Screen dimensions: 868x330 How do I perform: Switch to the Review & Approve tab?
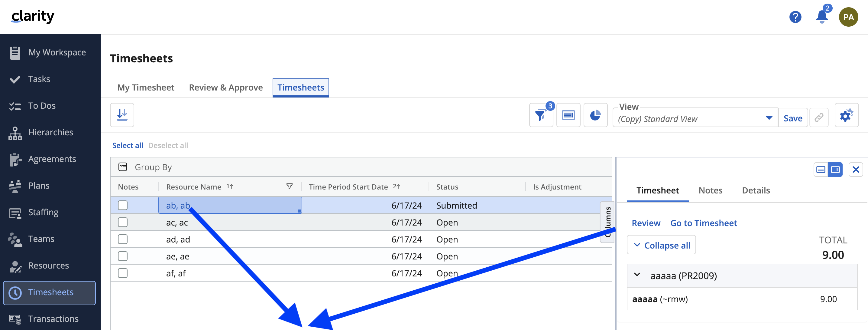[226, 87]
